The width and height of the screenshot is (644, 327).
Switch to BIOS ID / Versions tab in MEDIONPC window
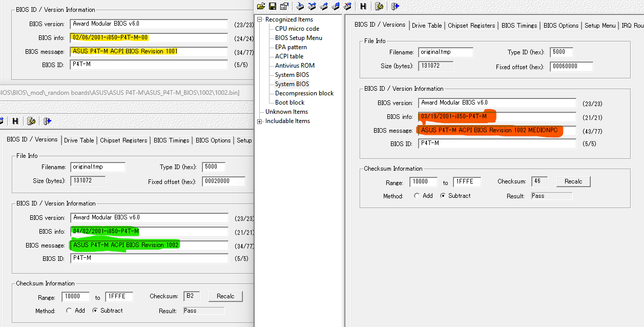point(380,25)
